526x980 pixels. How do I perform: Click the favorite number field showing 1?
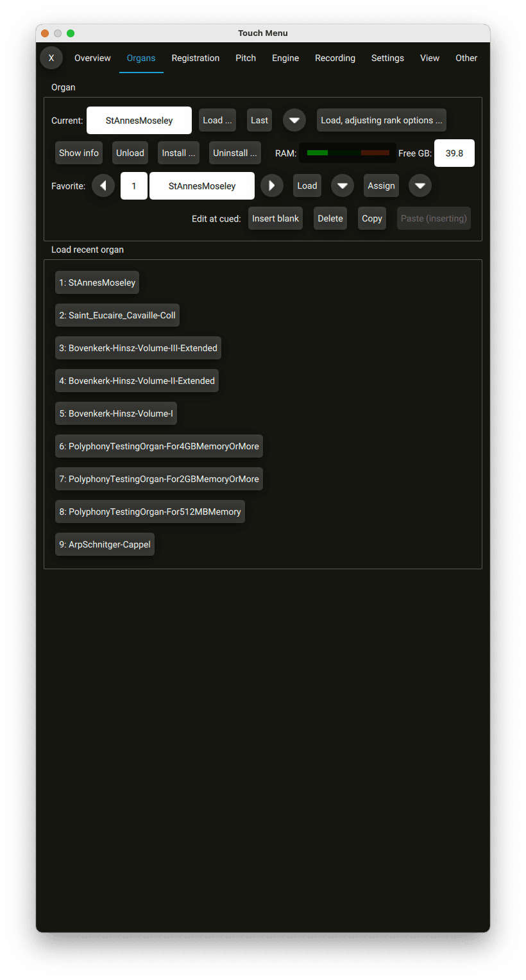coord(134,185)
